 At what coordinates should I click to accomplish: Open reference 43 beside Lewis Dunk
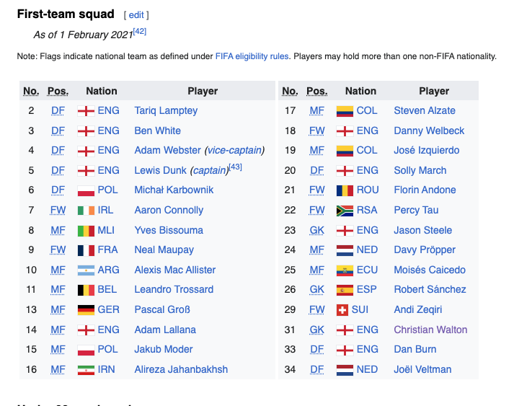pyautogui.click(x=236, y=167)
